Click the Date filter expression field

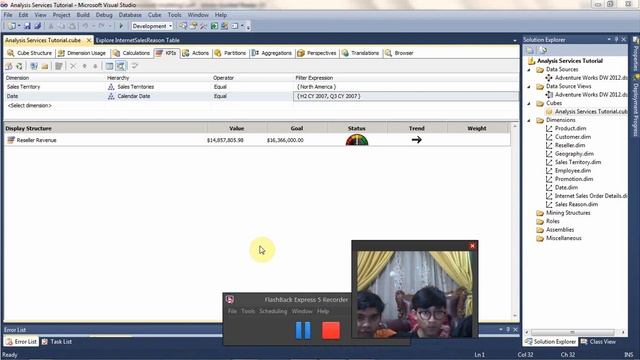click(x=406, y=96)
